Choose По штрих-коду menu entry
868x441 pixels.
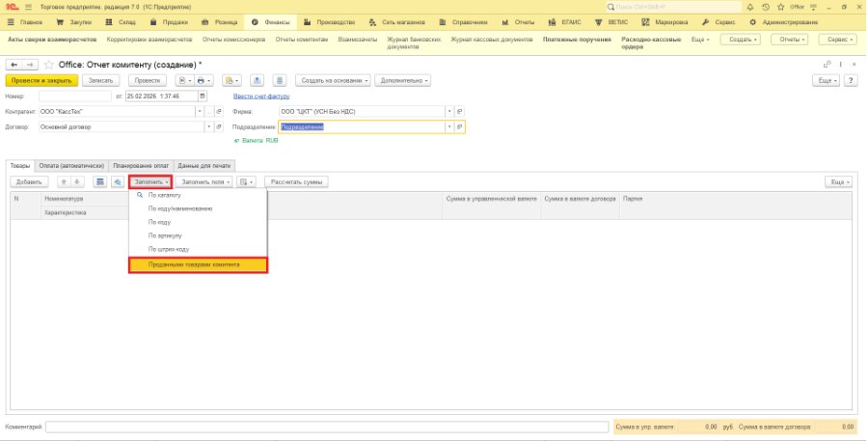[198, 249]
